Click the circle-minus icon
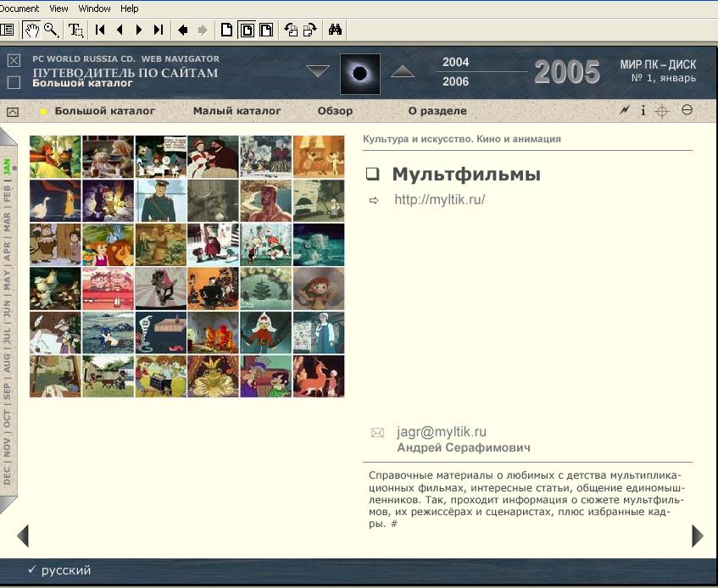The image size is (718, 588). pos(687,110)
